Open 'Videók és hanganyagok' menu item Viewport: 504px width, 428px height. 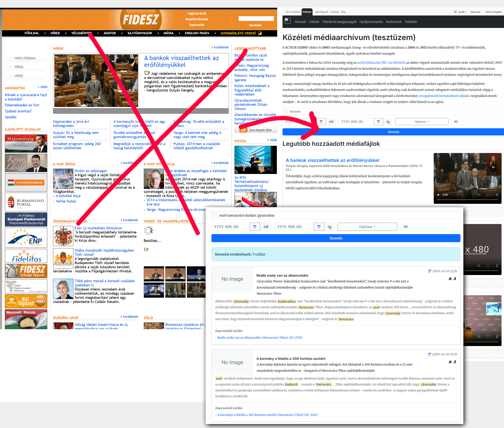click(339, 22)
